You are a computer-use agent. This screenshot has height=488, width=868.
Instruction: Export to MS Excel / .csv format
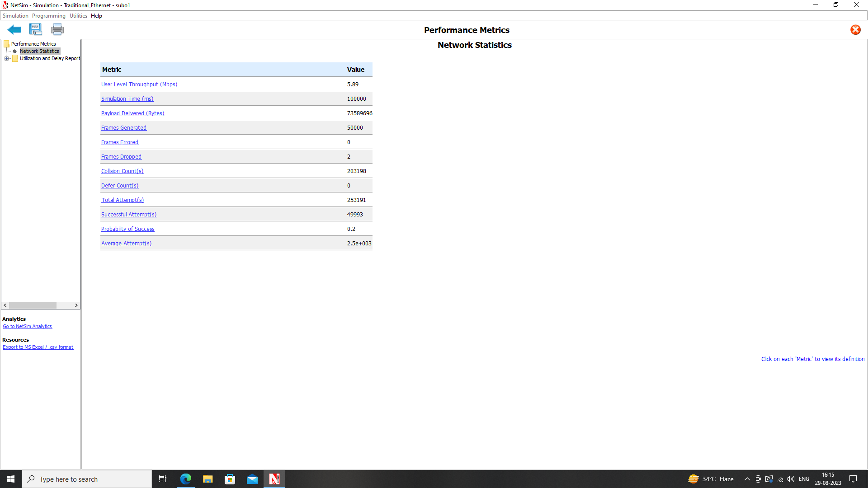click(x=38, y=347)
